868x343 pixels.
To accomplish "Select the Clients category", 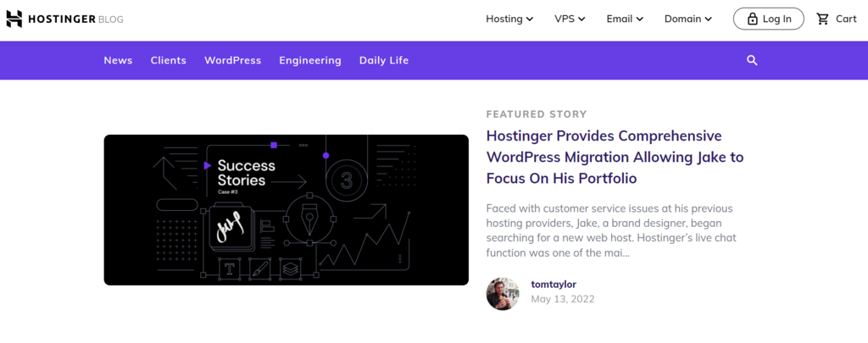I will click(x=169, y=60).
